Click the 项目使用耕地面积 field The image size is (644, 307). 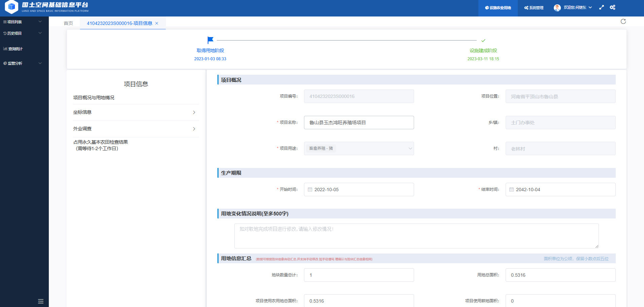[x=561, y=301]
